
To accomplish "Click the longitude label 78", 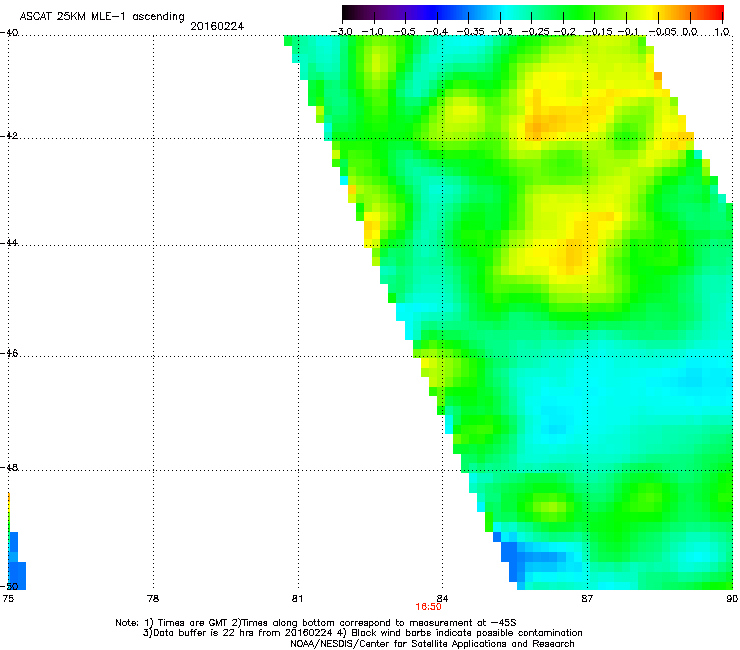I will (x=153, y=599).
